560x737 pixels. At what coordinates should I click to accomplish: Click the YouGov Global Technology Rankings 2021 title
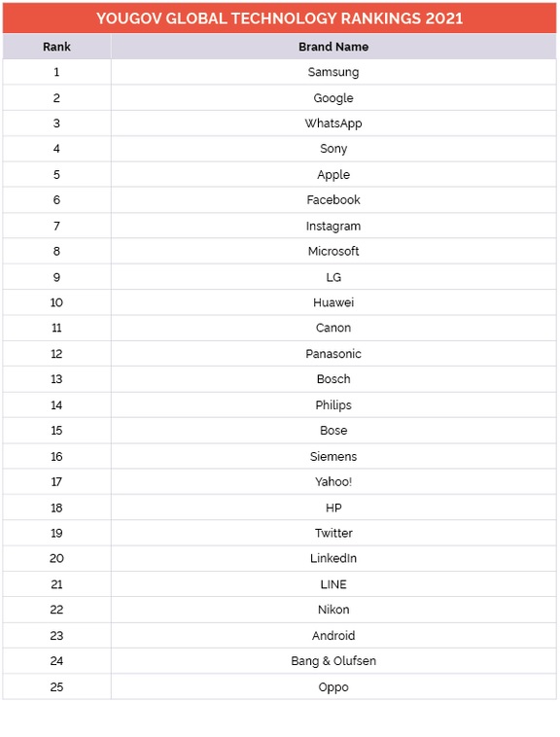tap(280, 18)
